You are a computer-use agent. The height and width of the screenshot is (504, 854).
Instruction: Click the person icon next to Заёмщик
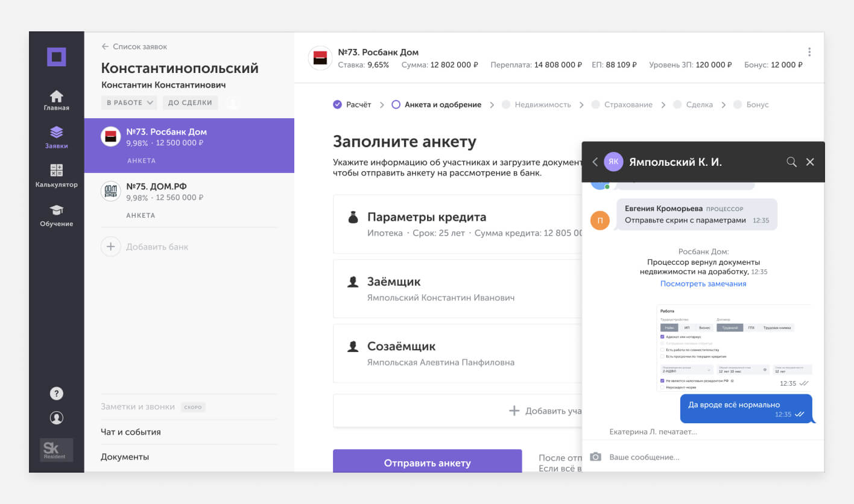(353, 282)
